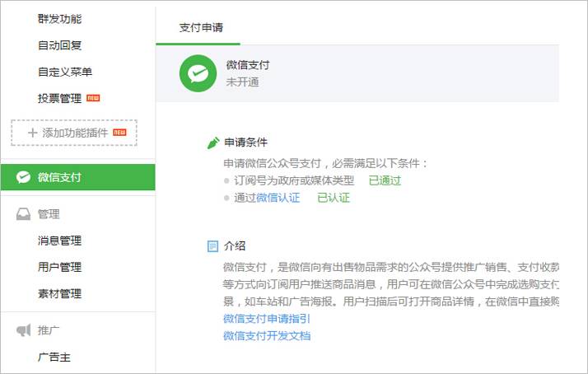Open 素材管理 sidebar item
The height and width of the screenshot is (374, 588).
point(59,293)
